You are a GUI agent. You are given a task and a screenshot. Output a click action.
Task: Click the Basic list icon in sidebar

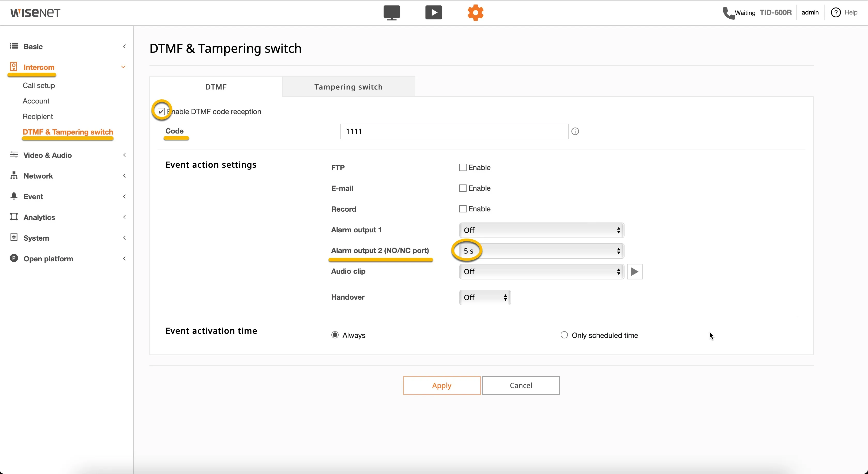(x=14, y=46)
